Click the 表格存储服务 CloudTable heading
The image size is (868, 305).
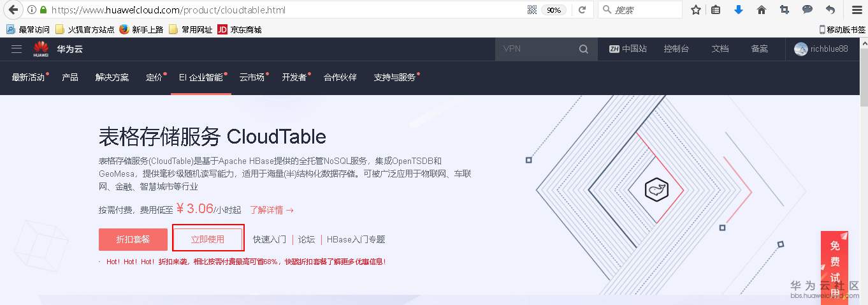click(212, 137)
